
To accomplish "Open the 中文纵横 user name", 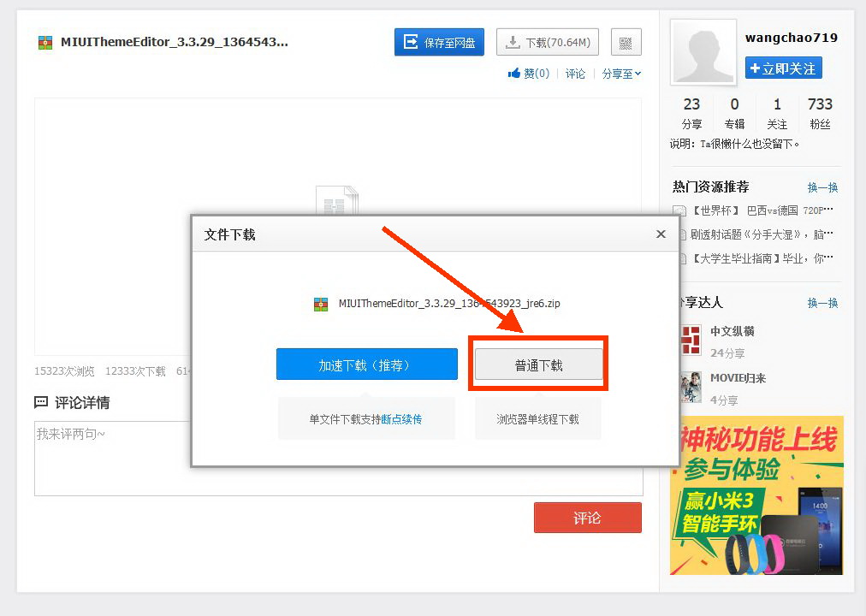I will (733, 331).
